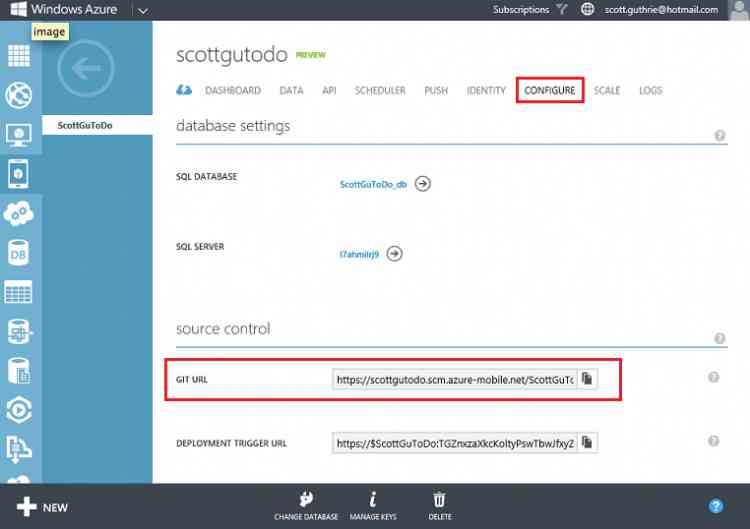Screen dimensions: 750x529
Task: Open Media Services play icon in sidebar
Action: (x=19, y=410)
